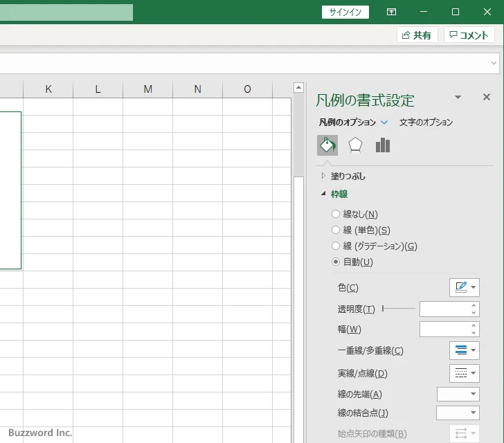Collapse the 枠線 section
Image resolution: width=504 pixels, height=443 pixels.
tap(323, 194)
